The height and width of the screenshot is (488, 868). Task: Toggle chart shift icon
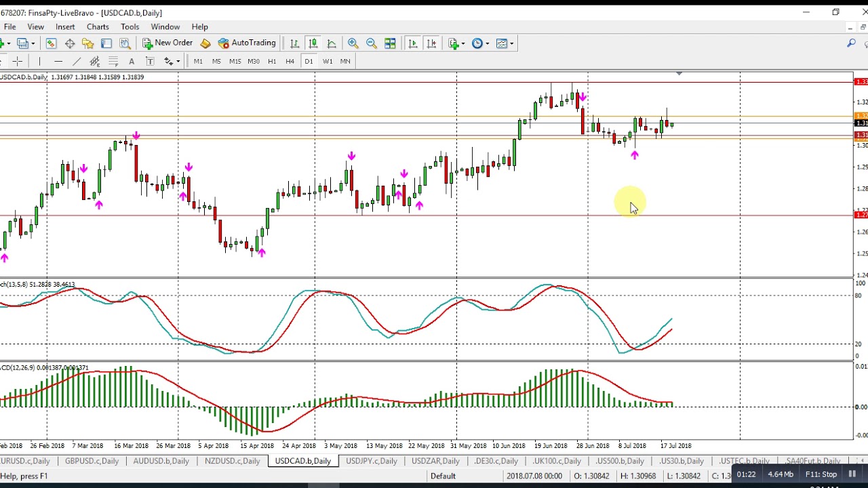coord(431,43)
